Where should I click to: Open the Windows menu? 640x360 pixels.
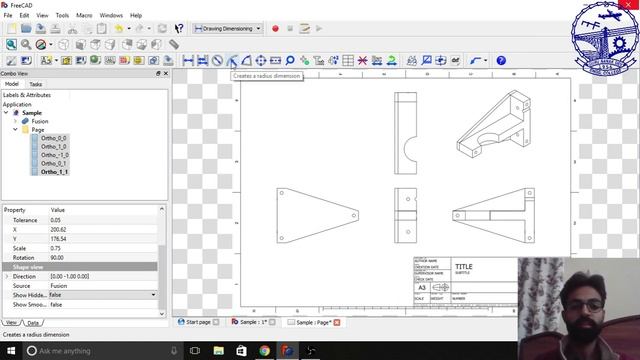pyautogui.click(x=111, y=15)
